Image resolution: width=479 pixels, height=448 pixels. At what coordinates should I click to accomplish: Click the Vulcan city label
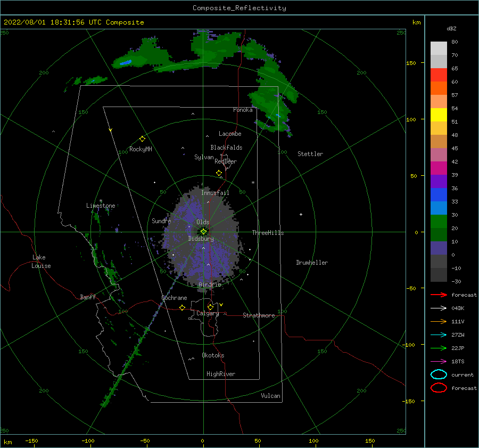pos(271,396)
